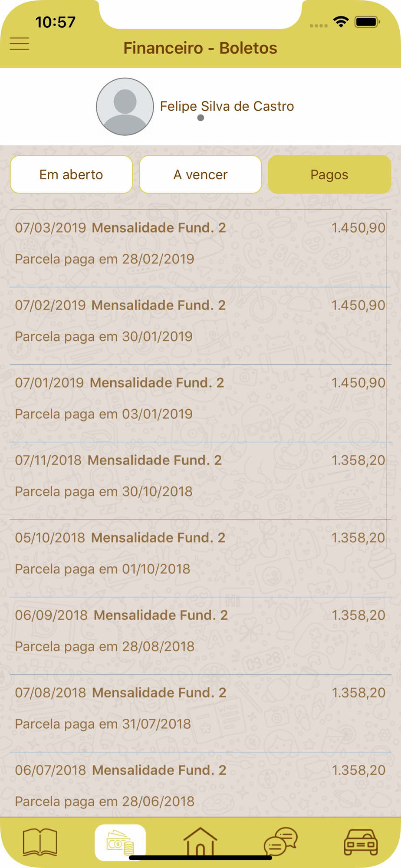
Task: Open boleto due 07/01/2019
Action: click(x=200, y=403)
